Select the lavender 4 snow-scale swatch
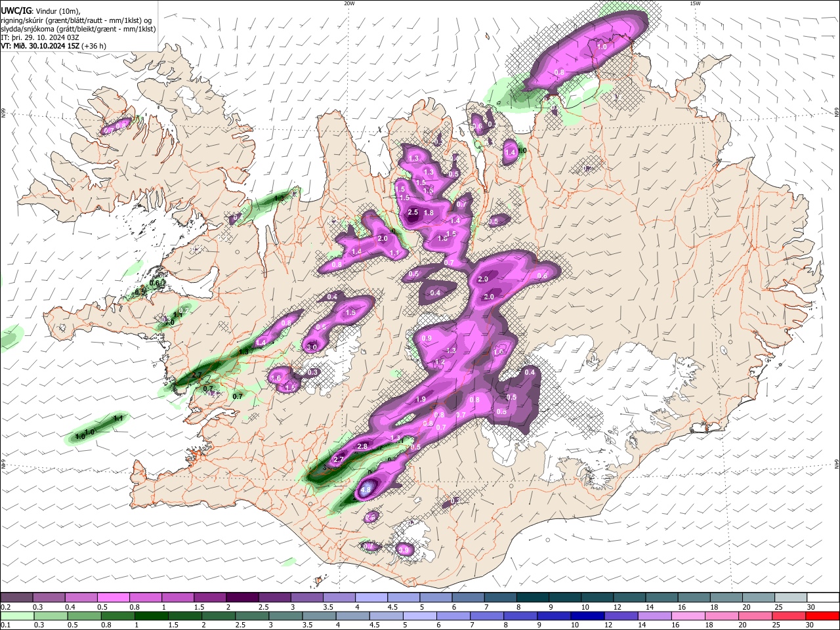Image resolution: width=840 pixels, height=630 pixels. click(371, 598)
